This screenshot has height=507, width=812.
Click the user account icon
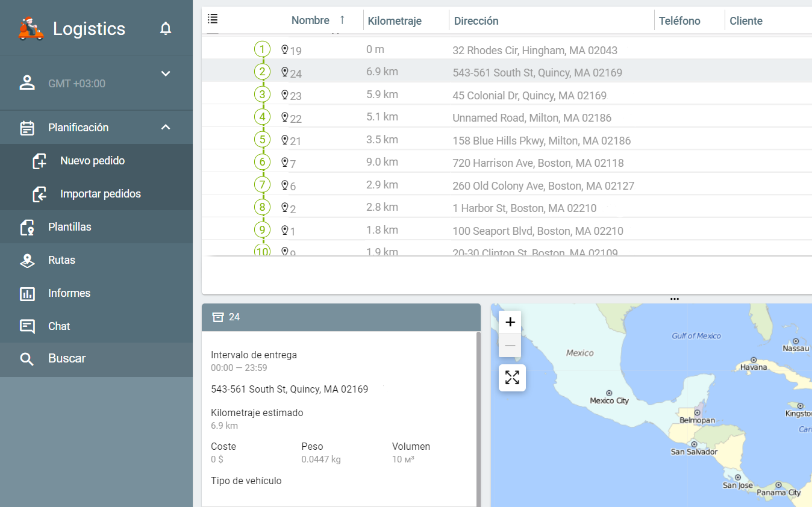coord(27,83)
